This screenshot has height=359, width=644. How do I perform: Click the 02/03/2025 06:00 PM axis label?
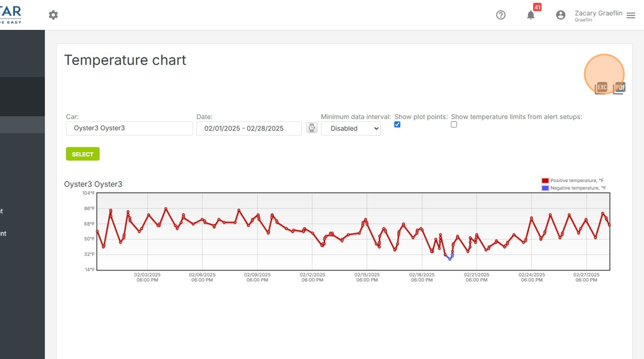147,277
